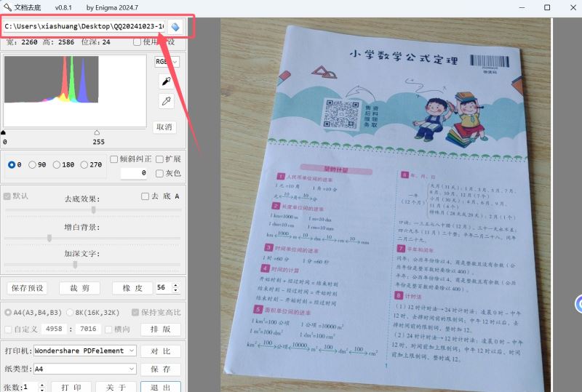Click the 加深文字 slider handle

76,265
